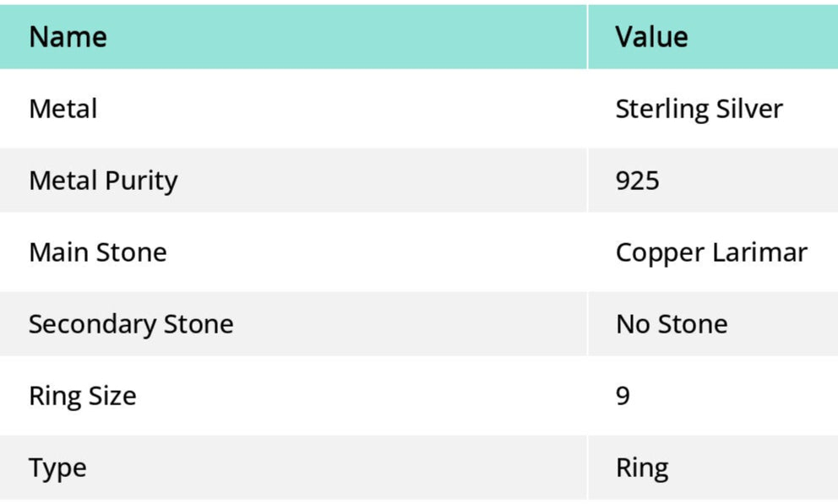The width and height of the screenshot is (838, 504).
Task: Click the Ring value in Type row
Action: [642, 468]
